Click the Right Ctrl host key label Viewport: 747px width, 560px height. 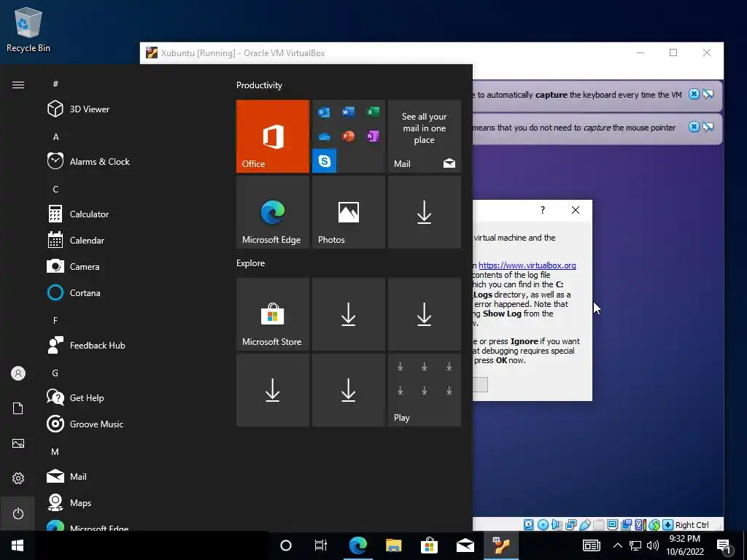(x=692, y=525)
